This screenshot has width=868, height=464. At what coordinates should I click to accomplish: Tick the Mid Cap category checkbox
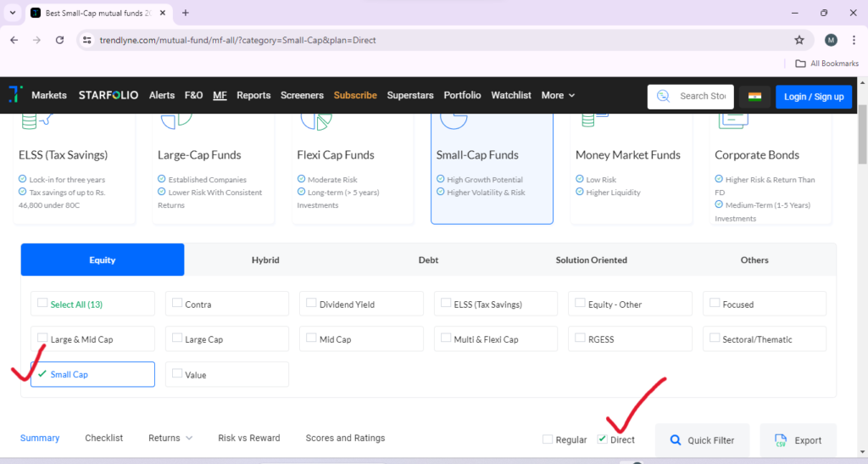point(311,338)
